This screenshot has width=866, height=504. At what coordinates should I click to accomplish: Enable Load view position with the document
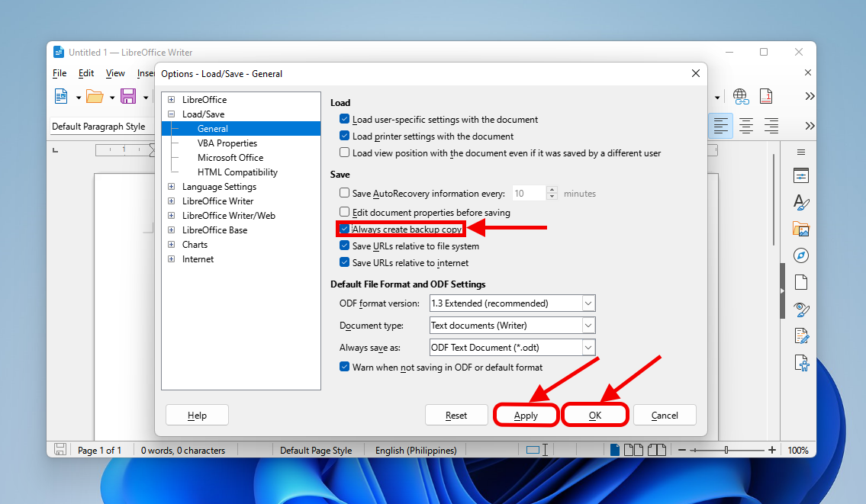(345, 152)
